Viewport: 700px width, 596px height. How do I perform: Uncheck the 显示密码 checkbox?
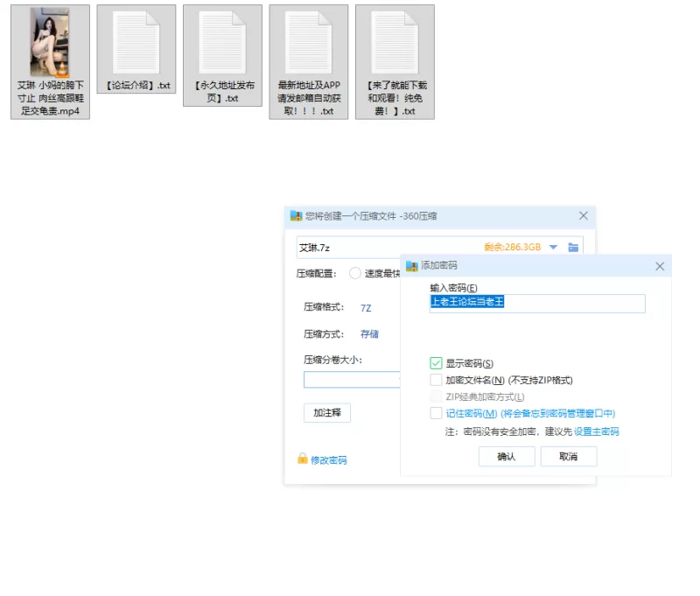[436, 363]
